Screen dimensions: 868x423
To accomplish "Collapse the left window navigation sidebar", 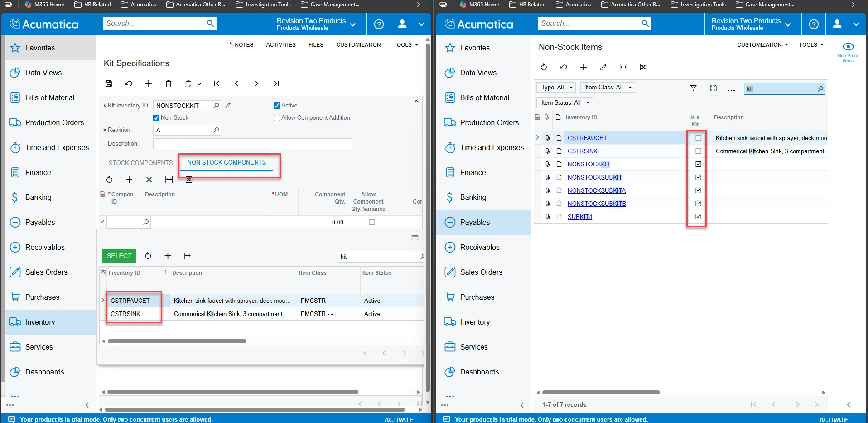I will pyautogui.click(x=87, y=405).
